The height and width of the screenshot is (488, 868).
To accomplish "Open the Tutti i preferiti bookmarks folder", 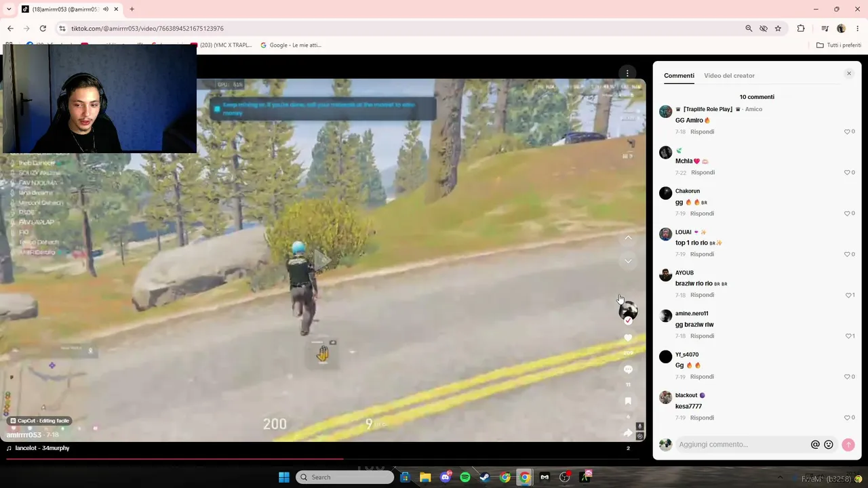I will (839, 45).
